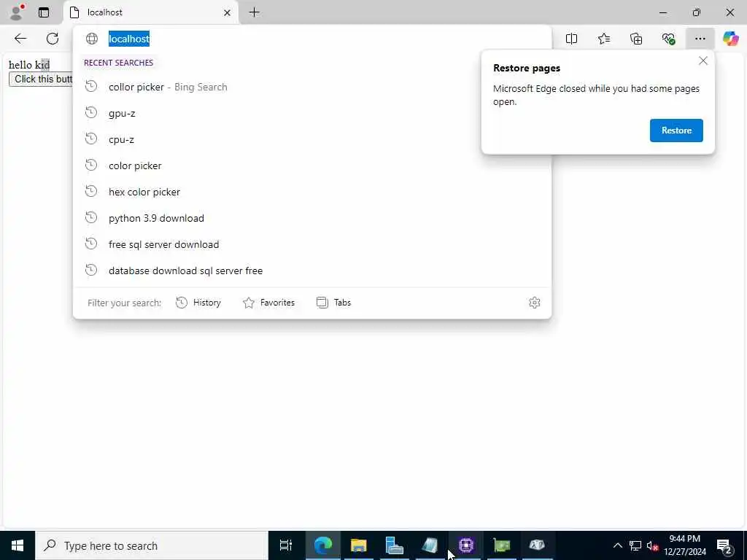Open Microsoft Edge from the taskbar
Image resolution: width=747 pixels, height=560 pixels.
(x=322, y=545)
